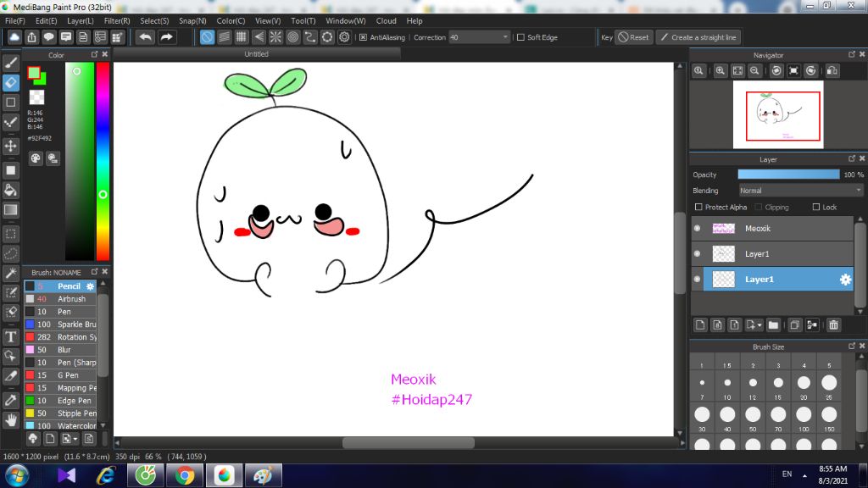Toggle the AntiAliasing checkbox
868x488 pixels.
[364, 37]
